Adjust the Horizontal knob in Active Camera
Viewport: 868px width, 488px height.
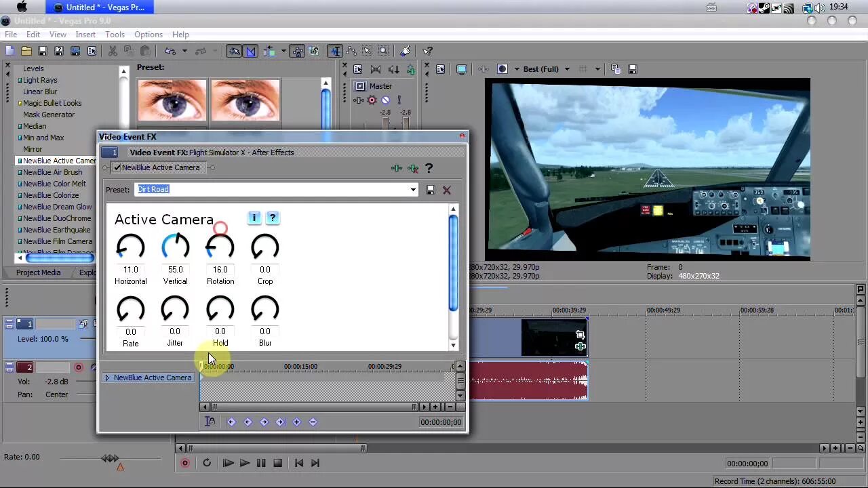click(130, 247)
